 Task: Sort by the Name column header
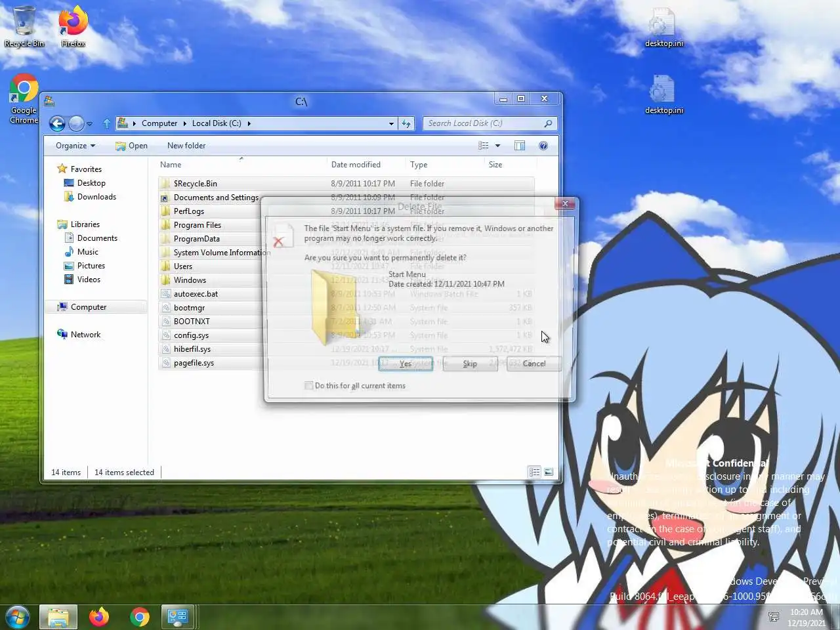241,165
